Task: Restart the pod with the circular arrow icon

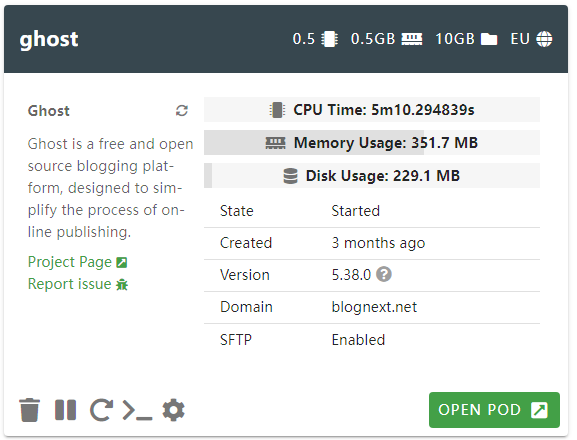Action: coord(101,410)
